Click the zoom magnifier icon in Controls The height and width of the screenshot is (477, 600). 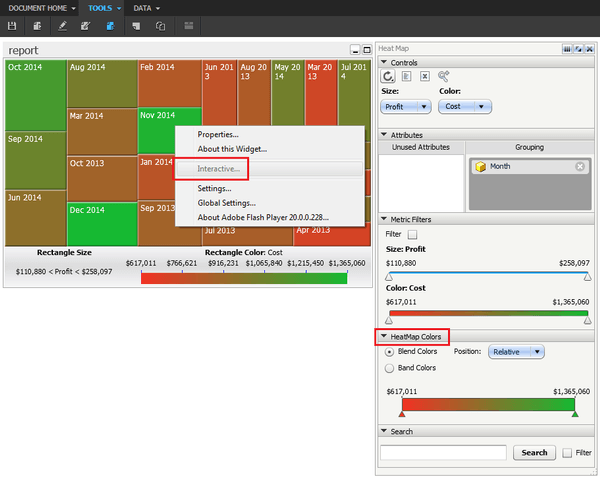point(443,76)
